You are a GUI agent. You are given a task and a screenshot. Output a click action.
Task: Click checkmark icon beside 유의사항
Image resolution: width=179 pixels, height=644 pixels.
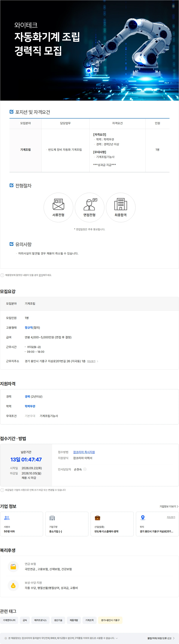click(x=12, y=244)
